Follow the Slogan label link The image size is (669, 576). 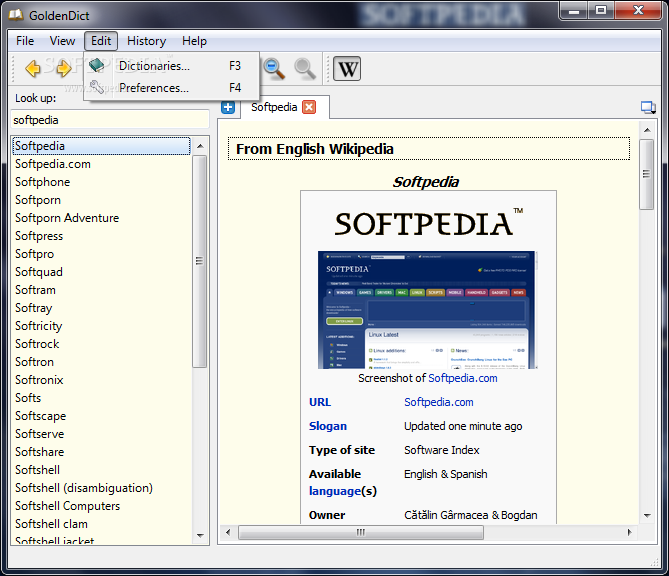(328, 426)
